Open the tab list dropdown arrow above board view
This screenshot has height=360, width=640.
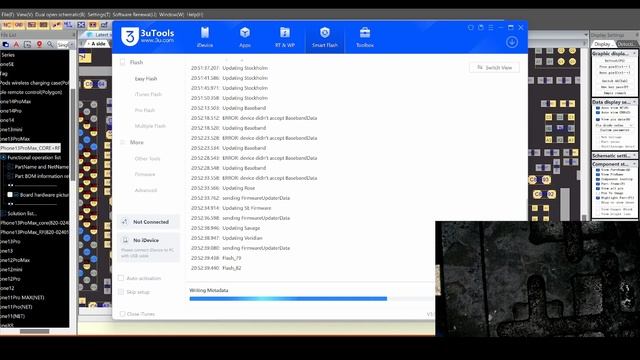(x=586, y=35)
